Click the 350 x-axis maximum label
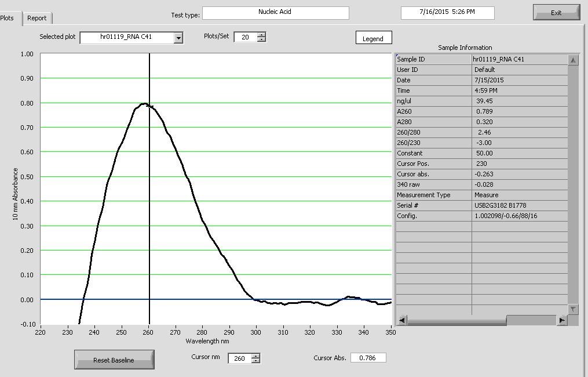 [x=391, y=332]
